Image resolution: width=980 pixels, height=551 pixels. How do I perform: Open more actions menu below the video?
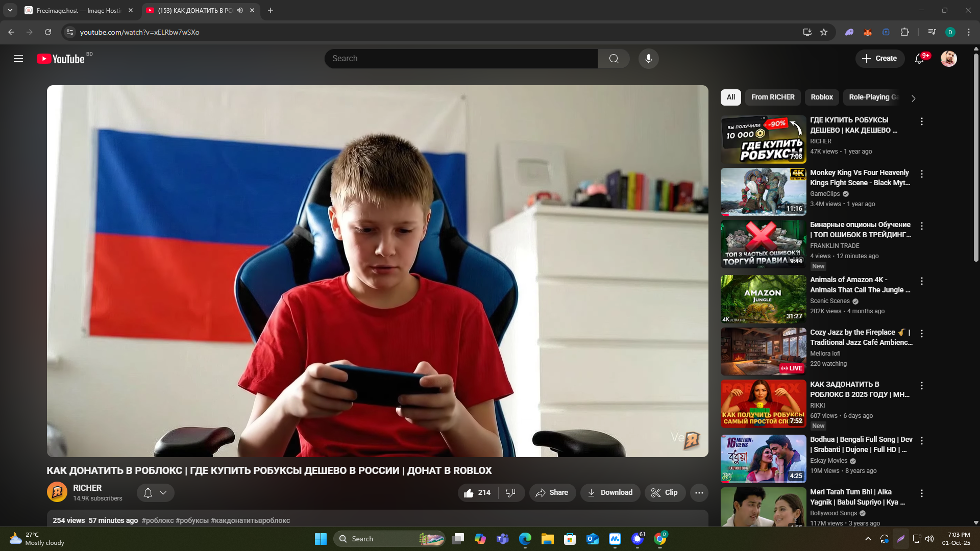(x=699, y=492)
